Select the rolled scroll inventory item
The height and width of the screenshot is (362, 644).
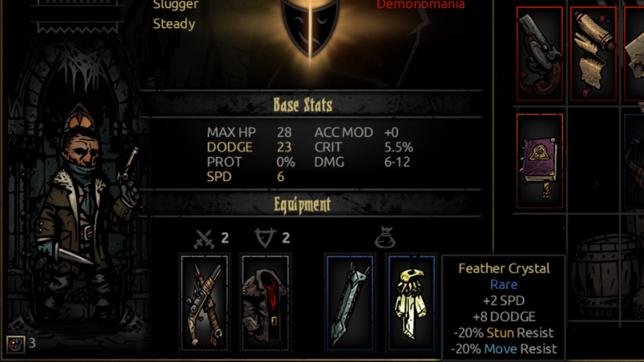tap(593, 53)
